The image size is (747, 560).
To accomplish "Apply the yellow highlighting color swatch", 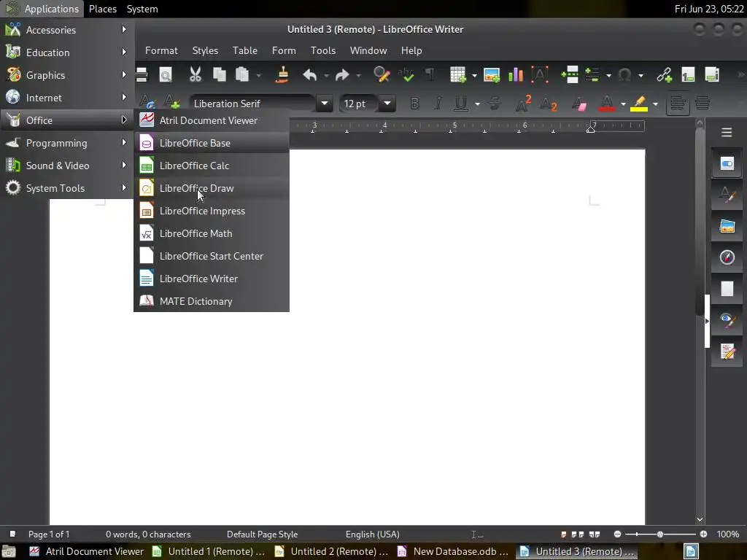I will [639, 104].
